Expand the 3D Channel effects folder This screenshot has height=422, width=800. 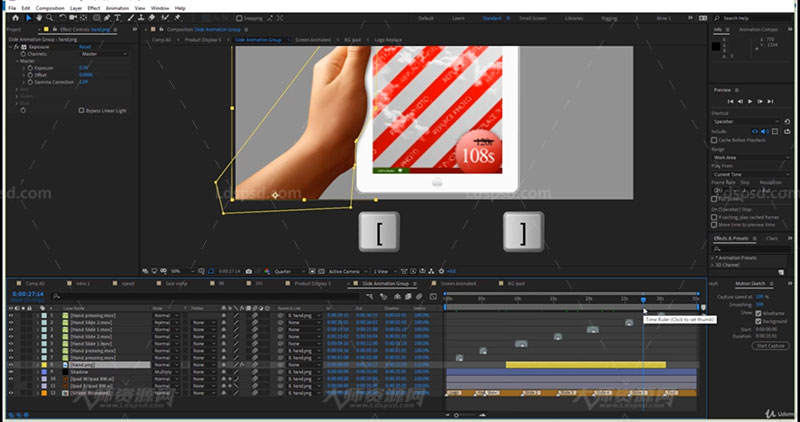(x=713, y=265)
